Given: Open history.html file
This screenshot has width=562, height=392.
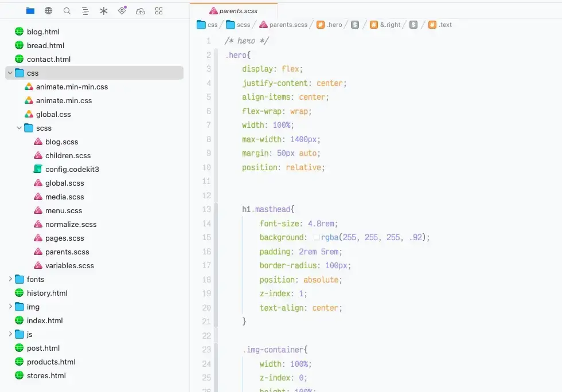Looking at the screenshot, I should coord(47,293).
